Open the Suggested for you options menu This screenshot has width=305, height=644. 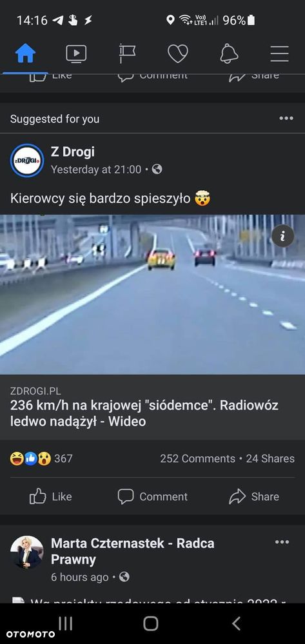pos(286,118)
